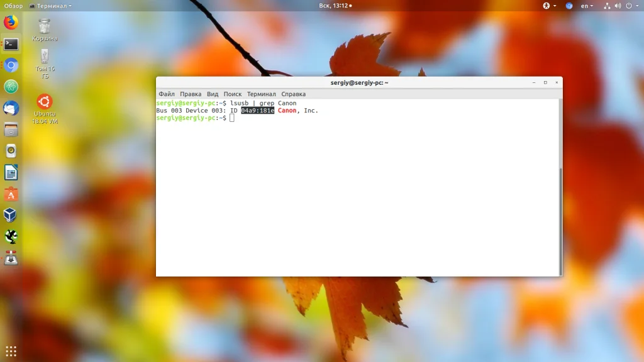
Task: Open the Справка menu
Action: pyautogui.click(x=293, y=94)
